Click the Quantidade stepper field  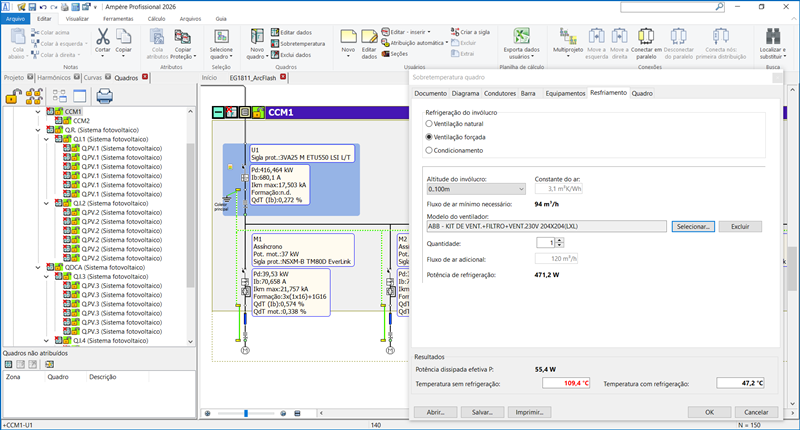pyautogui.click(x=543, y=243)
